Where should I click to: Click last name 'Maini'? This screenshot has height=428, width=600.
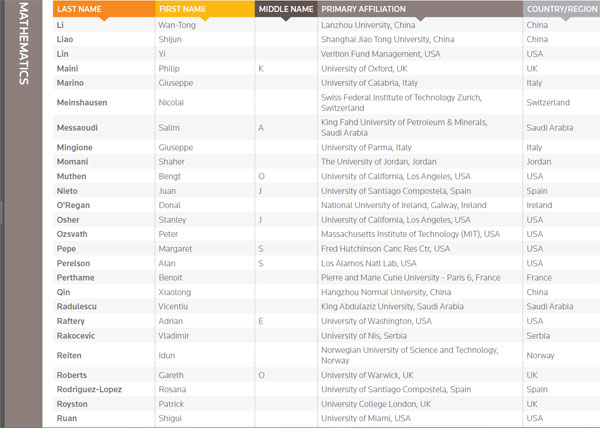tap(67, 68)
